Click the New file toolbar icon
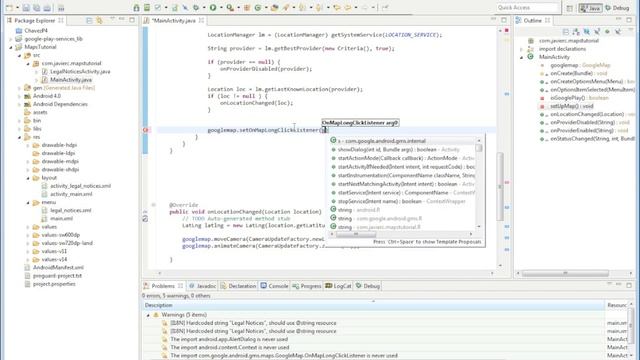 (9, 7)
